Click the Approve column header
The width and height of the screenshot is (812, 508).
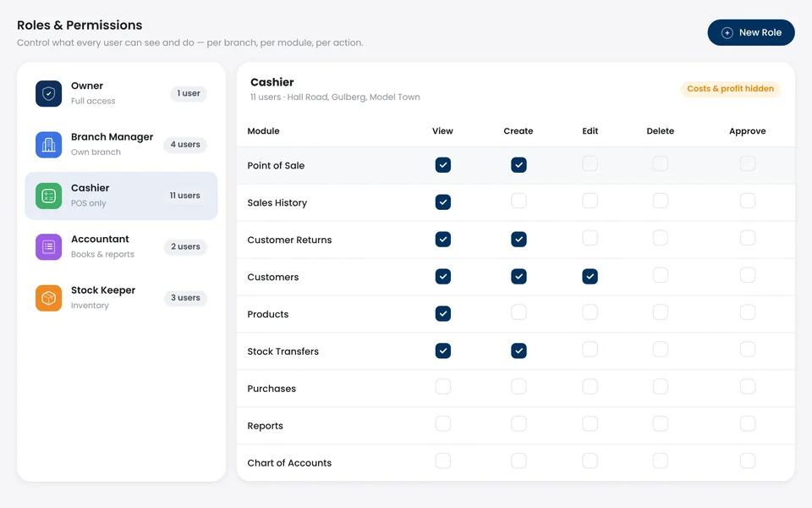coord(747,131)
